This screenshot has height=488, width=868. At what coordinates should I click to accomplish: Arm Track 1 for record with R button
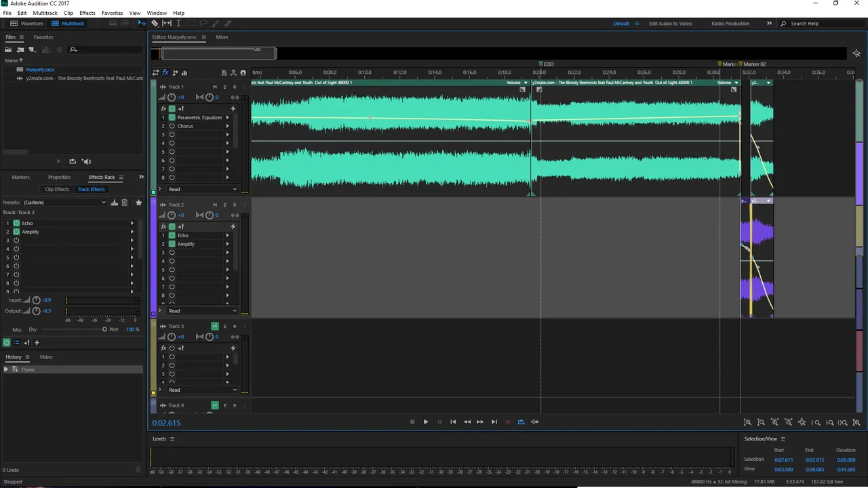click(235, 87)
